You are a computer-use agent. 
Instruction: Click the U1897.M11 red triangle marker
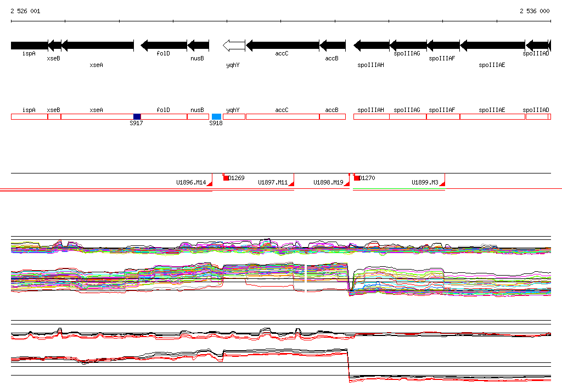(x=291, y=184)
